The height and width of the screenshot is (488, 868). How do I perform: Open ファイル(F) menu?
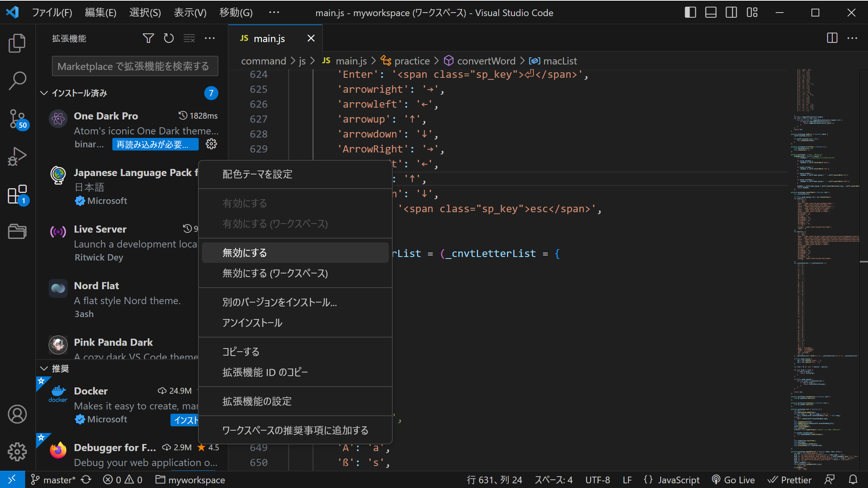[x=52, y=13]
